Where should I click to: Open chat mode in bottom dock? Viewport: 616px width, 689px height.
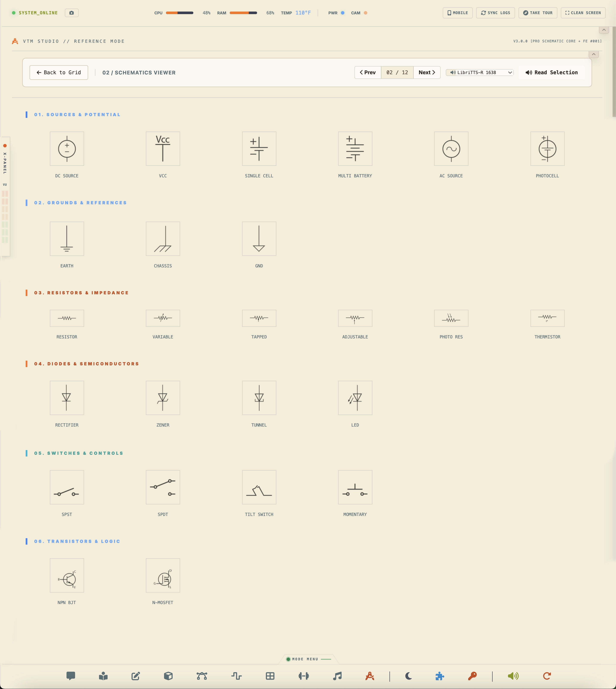[x=71, y=676]
